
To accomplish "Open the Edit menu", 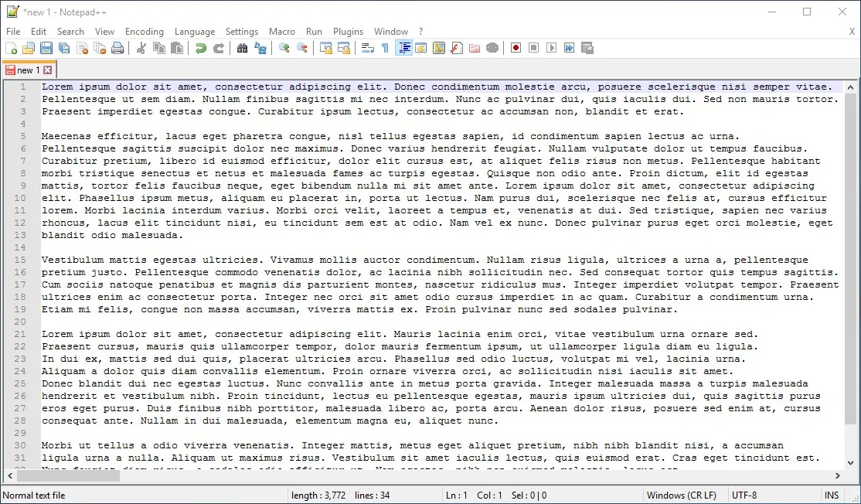I will [39, 31].
